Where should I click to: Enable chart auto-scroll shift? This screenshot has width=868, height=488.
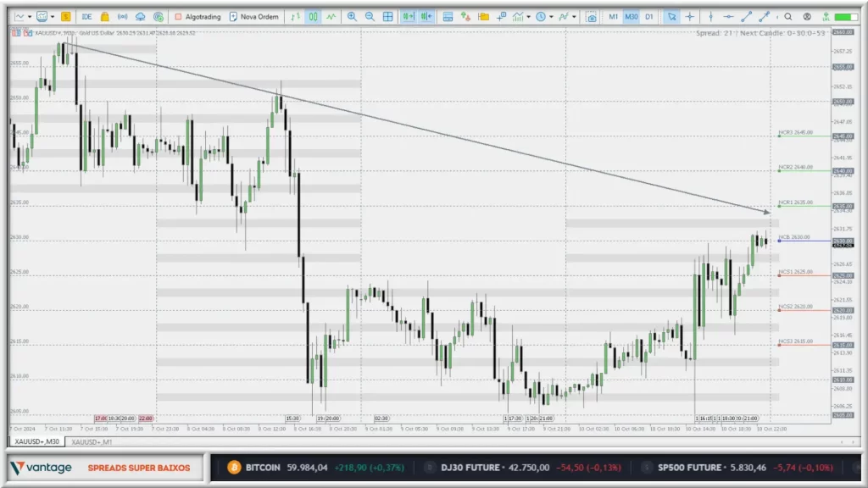[x=408, y=16]
